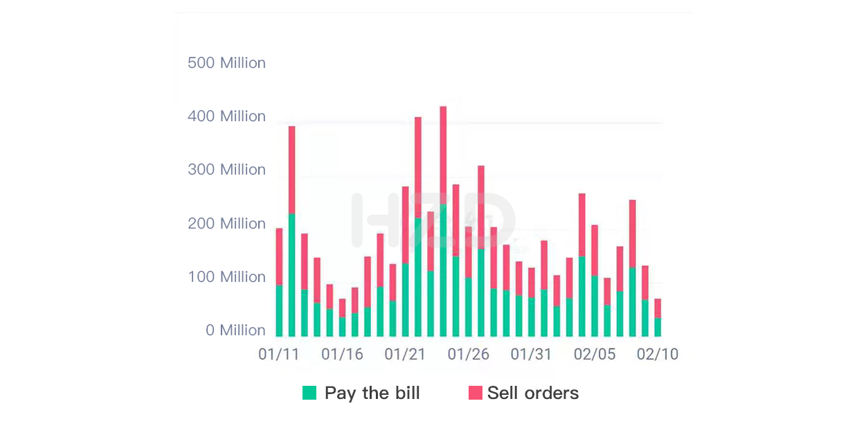Click the 500 Million axis label
Screen dimensions: 868x444
pos(226,63)
